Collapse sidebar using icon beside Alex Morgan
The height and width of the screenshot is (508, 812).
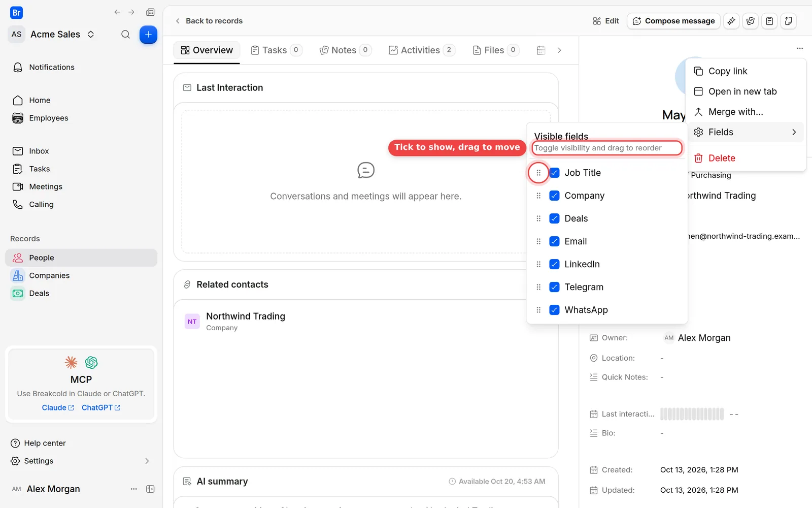(150, 489)
